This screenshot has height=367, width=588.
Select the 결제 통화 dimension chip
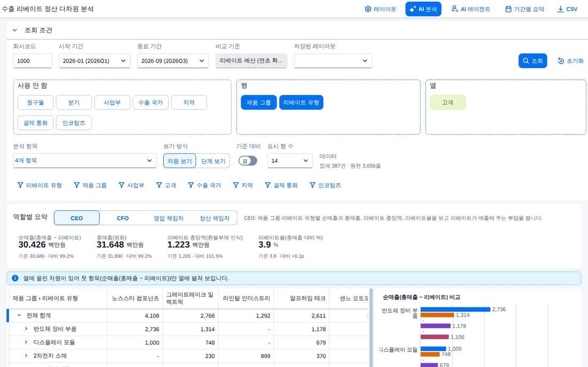point(35,122)
